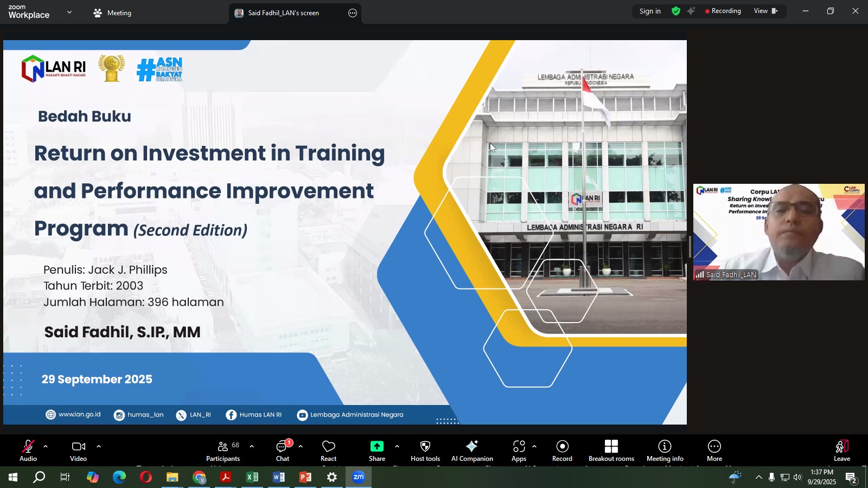Open PowerPoint from the taskbar
The height and width of the screenshot is (488, 868).
305,478
